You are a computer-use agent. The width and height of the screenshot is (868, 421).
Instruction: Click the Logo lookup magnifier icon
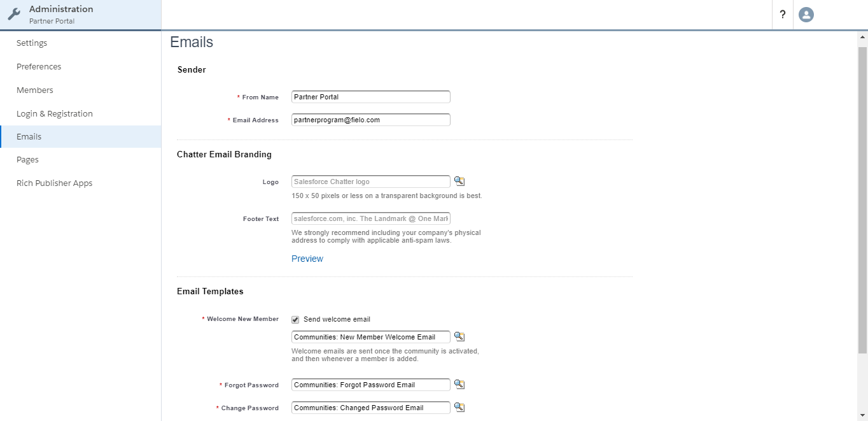(x=459, y=182)
